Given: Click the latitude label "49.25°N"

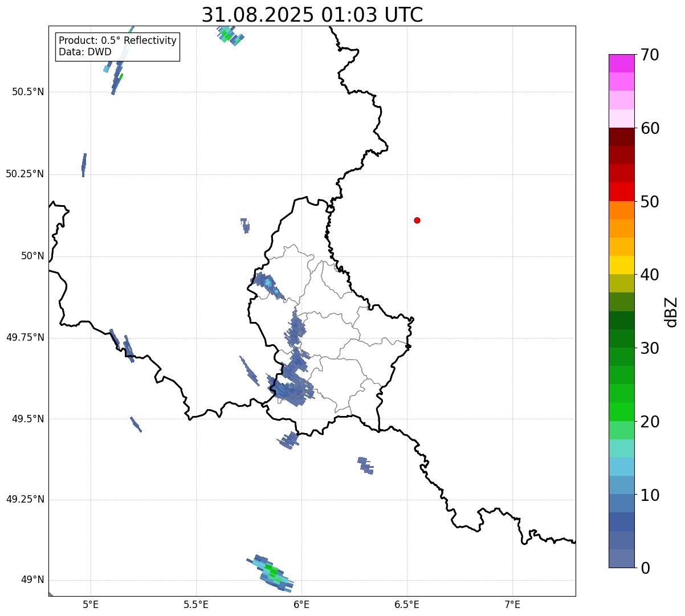Looking at the screenshot, I should click(25, 499).
